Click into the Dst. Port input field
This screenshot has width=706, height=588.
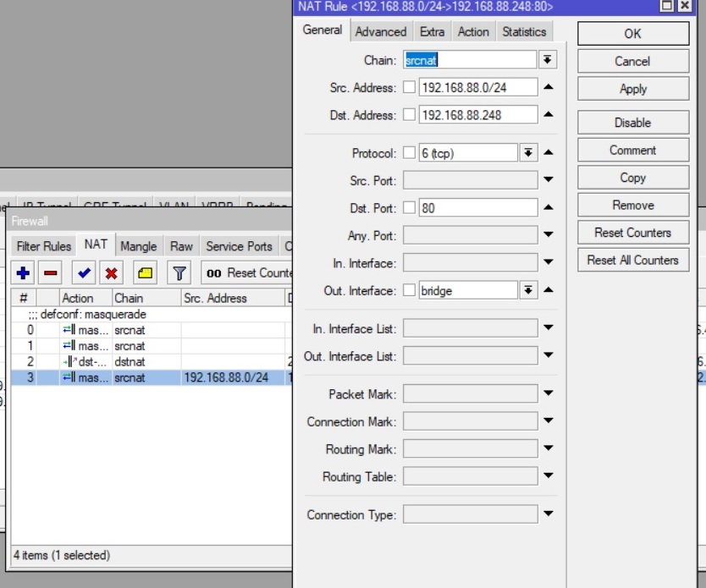pyautogui.click(x=477, y=208)
